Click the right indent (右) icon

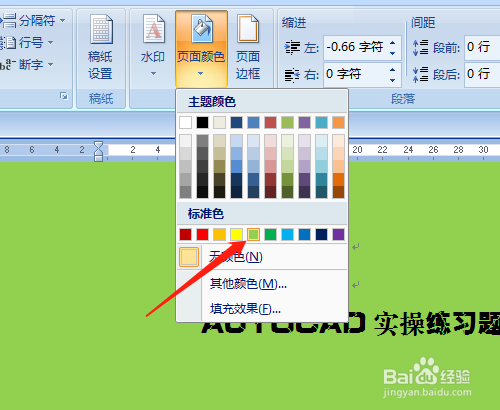point(292,75)
